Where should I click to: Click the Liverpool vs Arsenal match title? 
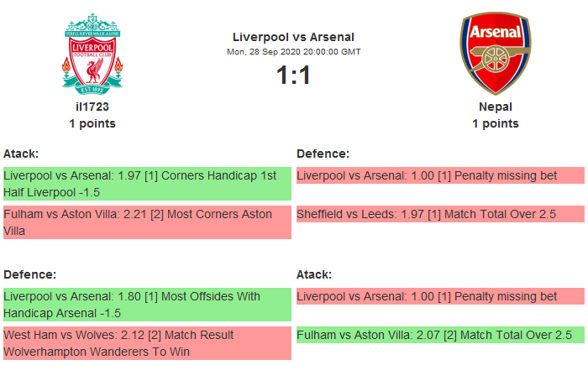tap(293, 37)
